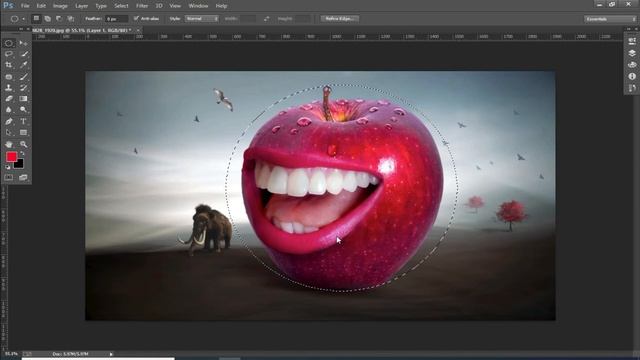
Task: Select the Crop tool
Action: [9, 65]
